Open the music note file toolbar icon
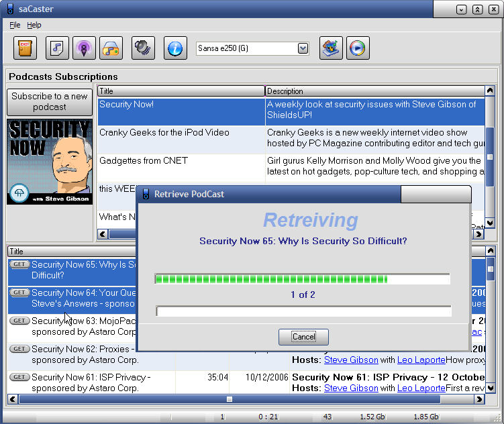Image resolution: width=504 pixels, height=424 pixels. pyautogui.click(x=57, y=48)
